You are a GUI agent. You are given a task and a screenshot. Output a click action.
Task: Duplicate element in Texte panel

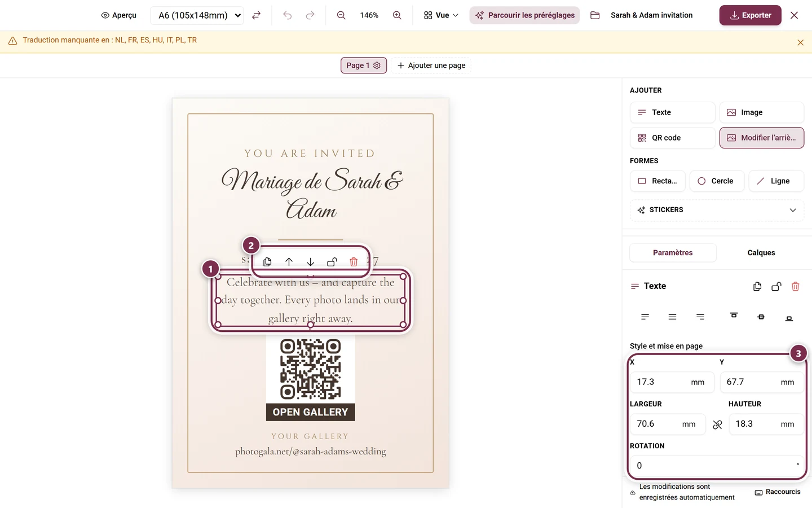pos(757,287)
